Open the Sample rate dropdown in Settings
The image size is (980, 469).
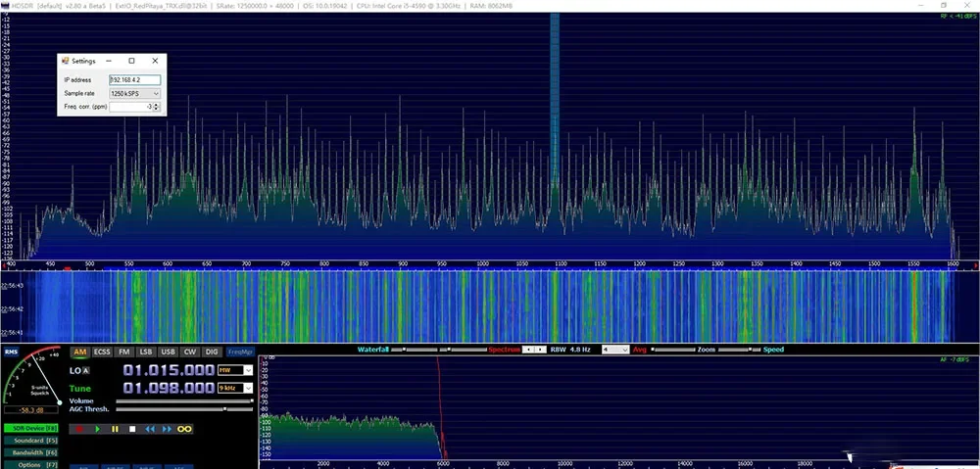pyautogui.click(x=135, y=93)
